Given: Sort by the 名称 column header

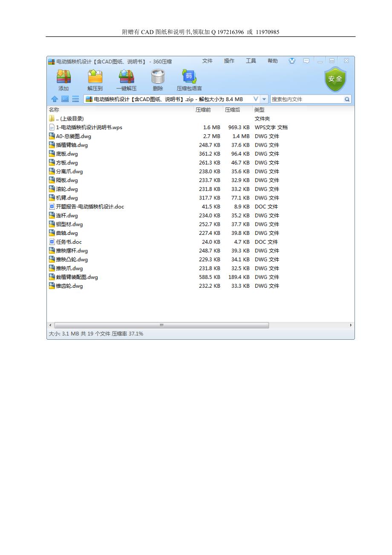Looking at the screenshot, I should point(54,110).
